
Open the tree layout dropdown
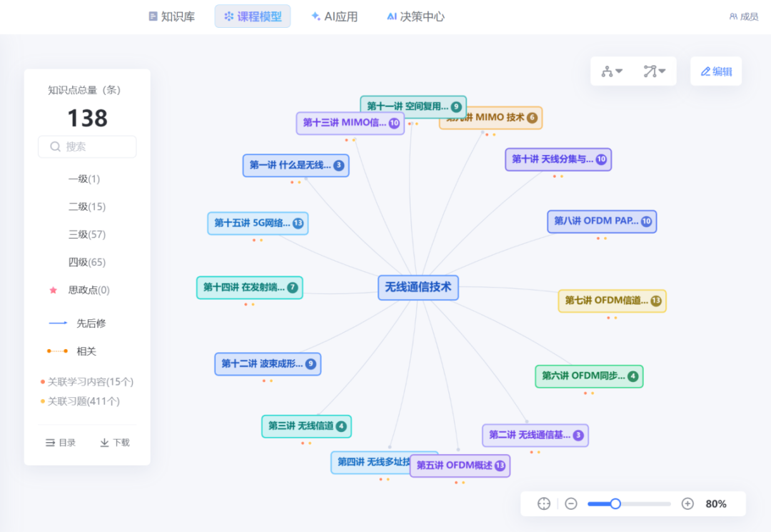612,71
